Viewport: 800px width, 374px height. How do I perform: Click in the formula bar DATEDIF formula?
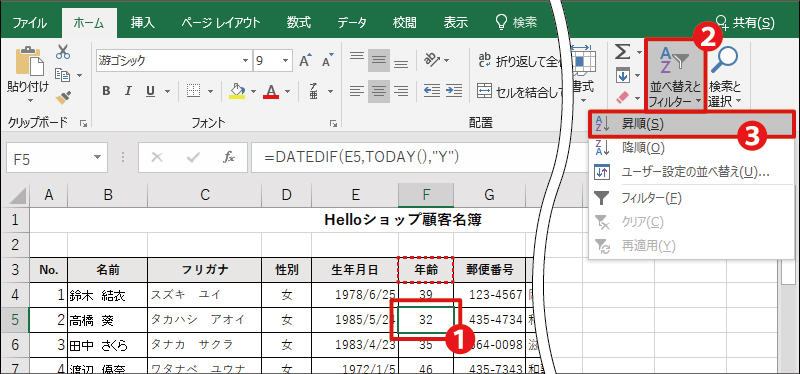click(362, 157)
